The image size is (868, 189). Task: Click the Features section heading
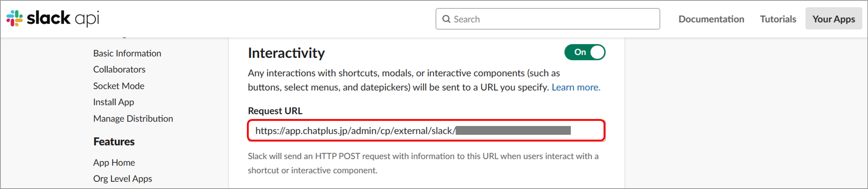point(114,142)
